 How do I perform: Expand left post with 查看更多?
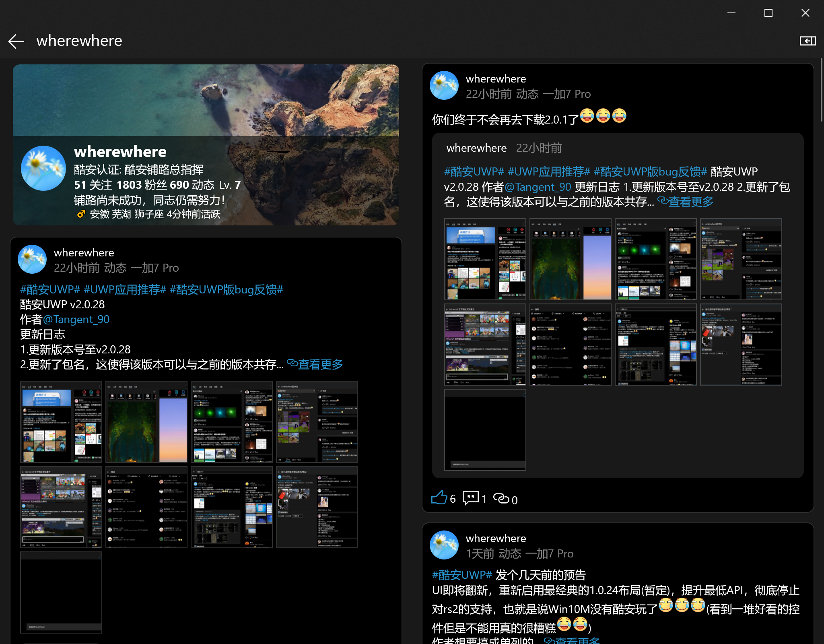[315, 364]
